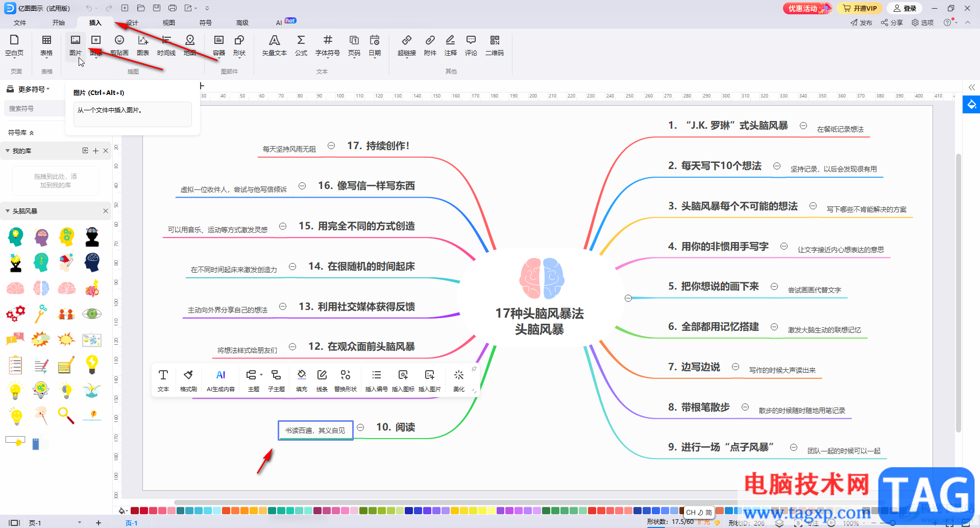Screen dimensions: 980x528
Task: Click the Save icon in title bar
Action: pyautogui.click(x=157, y=8)
